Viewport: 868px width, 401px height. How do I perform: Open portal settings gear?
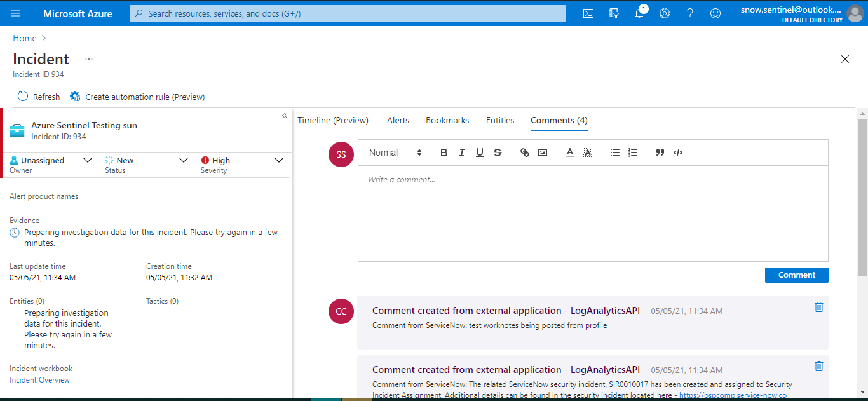point(665,13)
